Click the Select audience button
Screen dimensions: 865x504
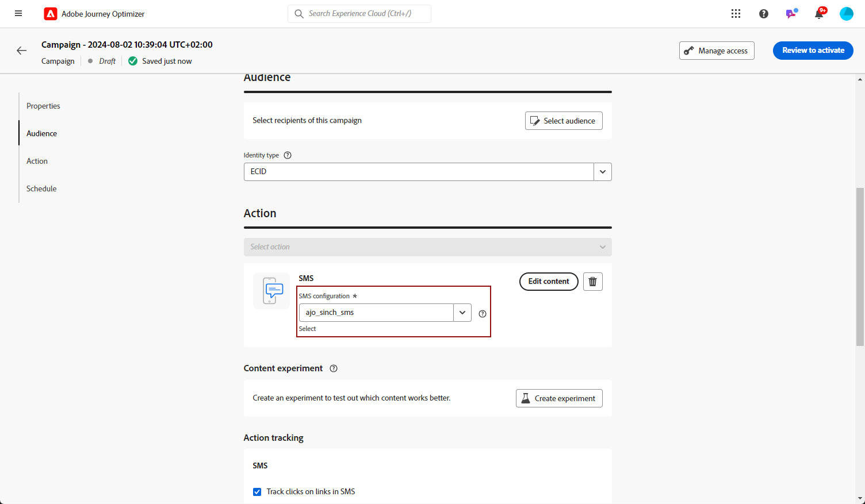click(563, 121)
